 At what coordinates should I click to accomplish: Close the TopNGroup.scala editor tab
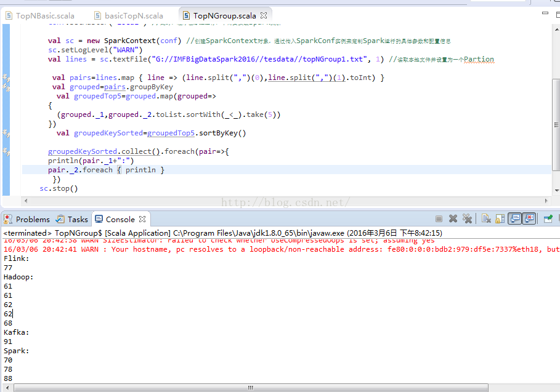coord(264,15)
